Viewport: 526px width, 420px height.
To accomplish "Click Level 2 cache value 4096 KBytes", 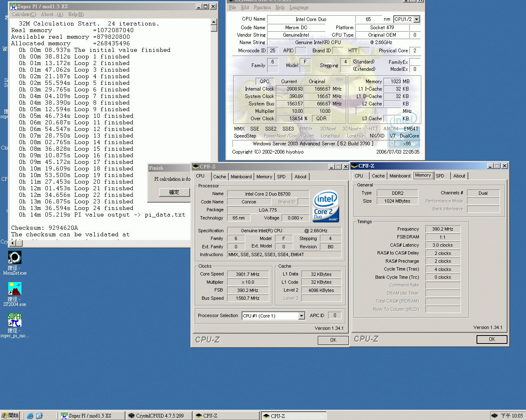I will click(322, 290).
